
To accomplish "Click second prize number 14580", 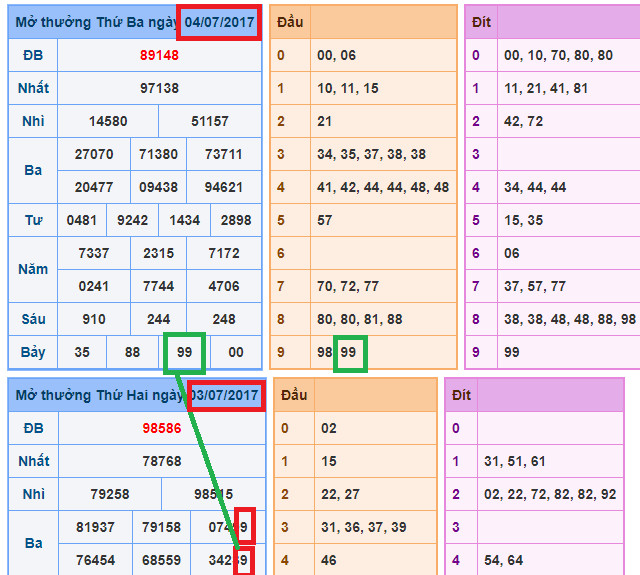I will click(x=108, y=121).
